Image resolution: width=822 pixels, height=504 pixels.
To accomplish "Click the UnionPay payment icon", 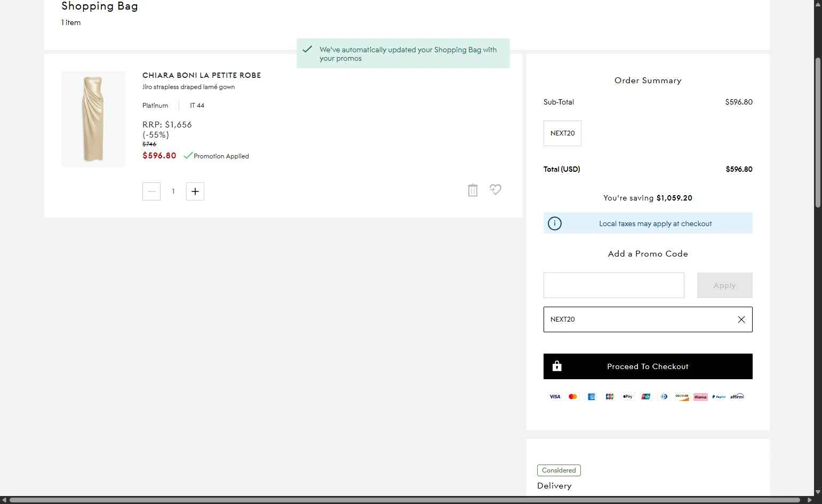I will (x=645, y=396).
